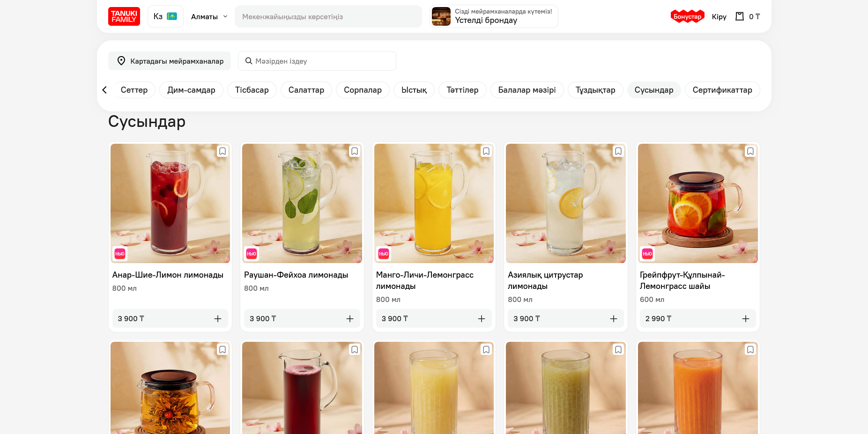Screen dimensions: 868x434
Task: Add Грейпфрут-Құлпынай-Лемонграсс шайы to cart
Action: (x=746, y=319)
